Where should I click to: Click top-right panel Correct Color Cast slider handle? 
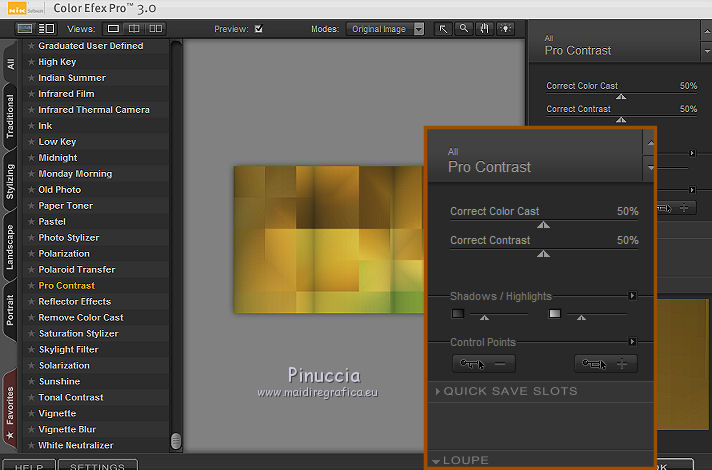tap(621, 96)
